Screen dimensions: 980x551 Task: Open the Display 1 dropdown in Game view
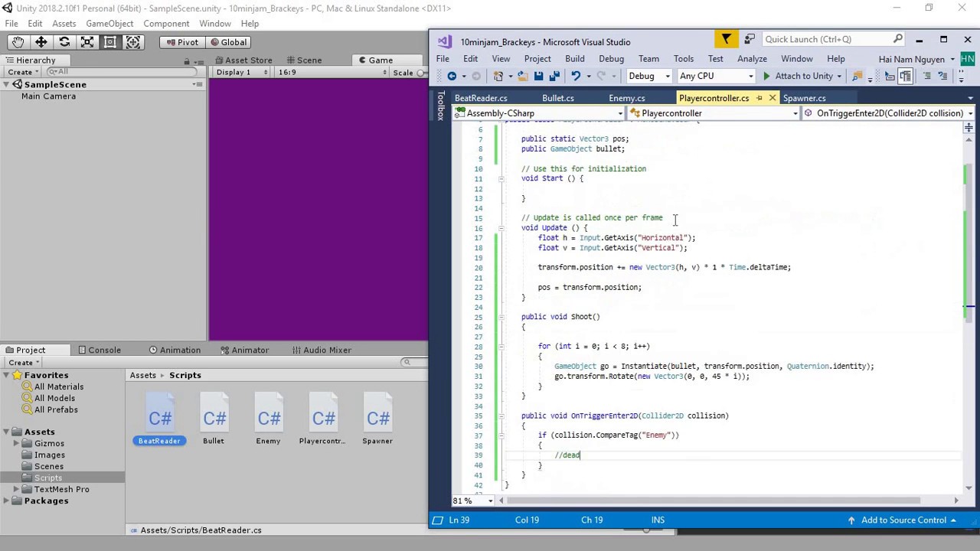tap(241, 73)
